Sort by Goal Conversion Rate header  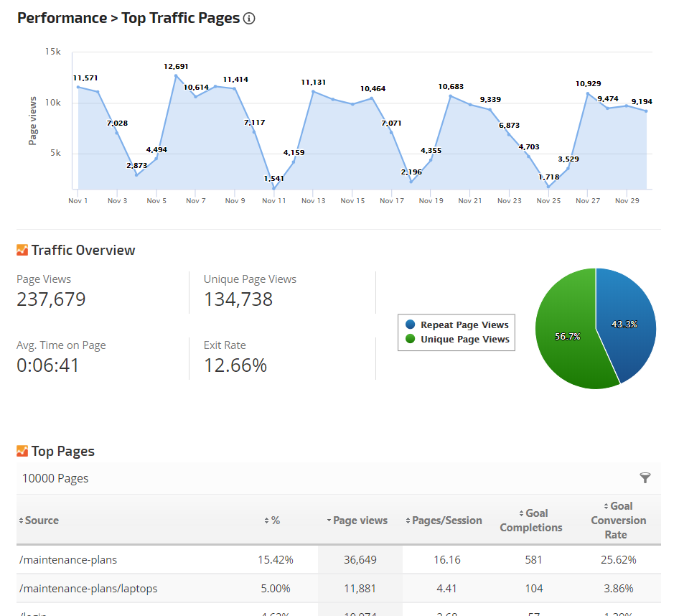click(x=618, y=521)
